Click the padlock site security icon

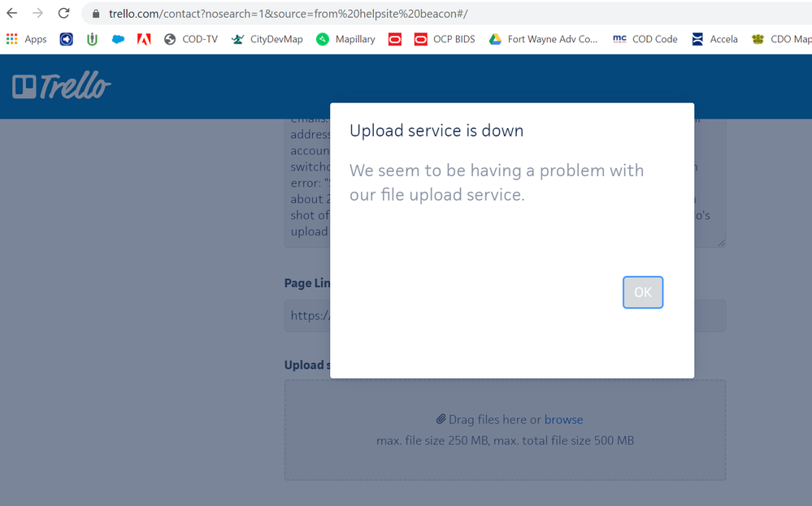[95, 15]
